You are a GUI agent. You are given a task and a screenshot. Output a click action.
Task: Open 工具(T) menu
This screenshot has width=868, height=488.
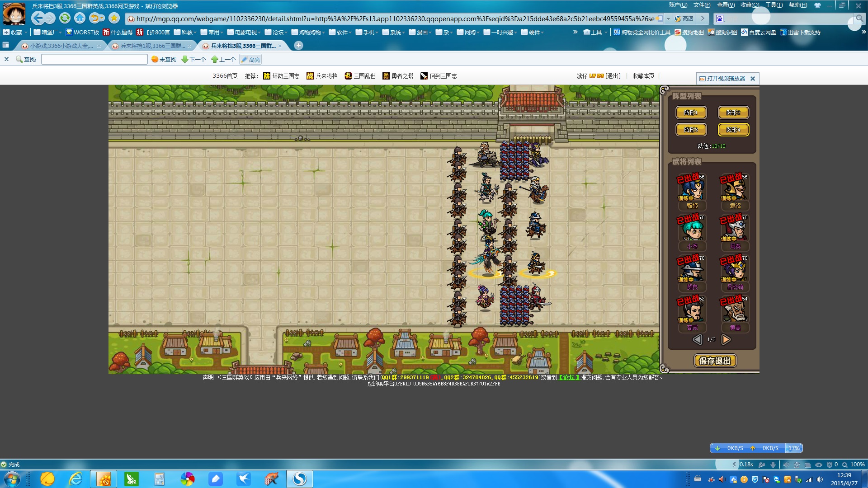[774, 5]
